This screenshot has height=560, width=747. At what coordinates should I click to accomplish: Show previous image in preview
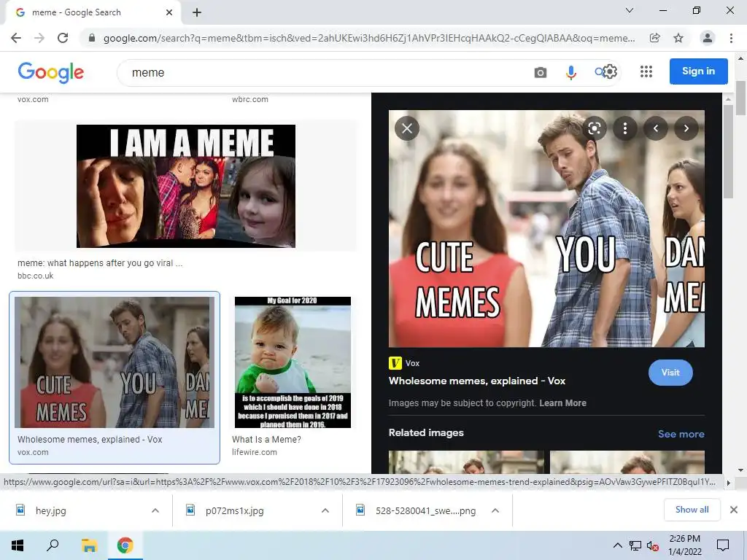coord(656,128)
